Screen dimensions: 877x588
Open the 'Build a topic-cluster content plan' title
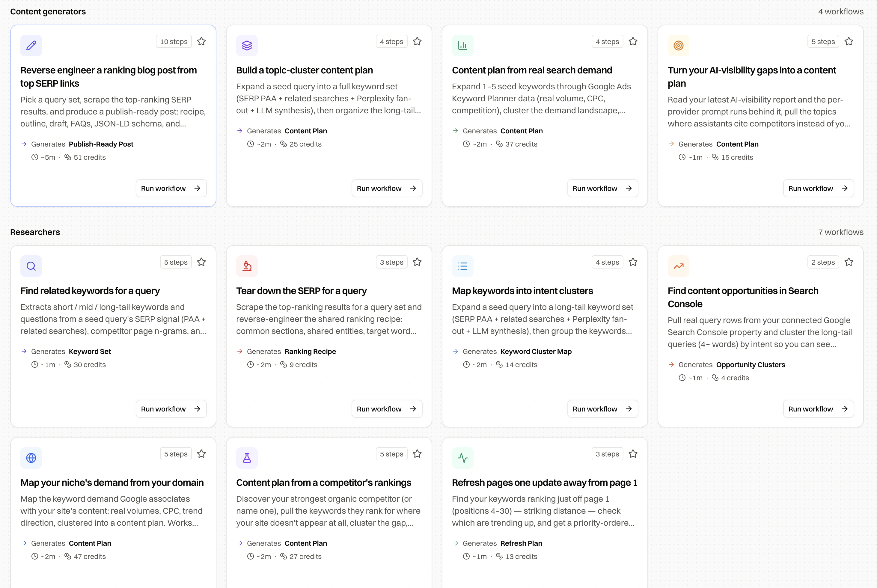pyautogui.click(x=305, y=70)
